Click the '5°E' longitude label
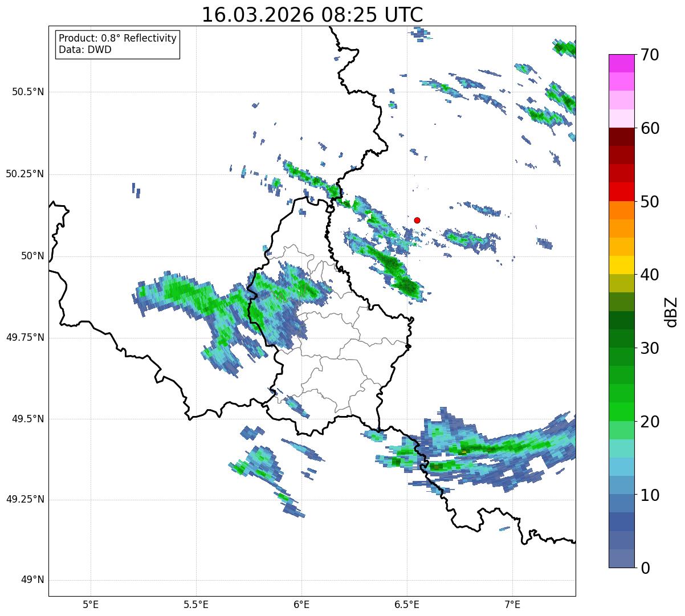Image resolution: width=685 pixels, height=616 pixels. [91, 604]
